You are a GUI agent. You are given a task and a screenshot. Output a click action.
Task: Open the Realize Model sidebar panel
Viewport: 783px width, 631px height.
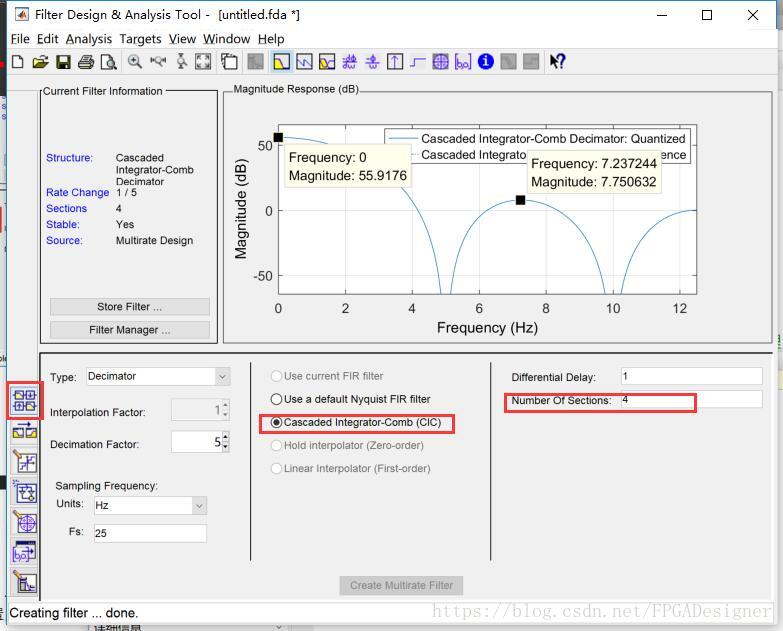pos(25,493)
